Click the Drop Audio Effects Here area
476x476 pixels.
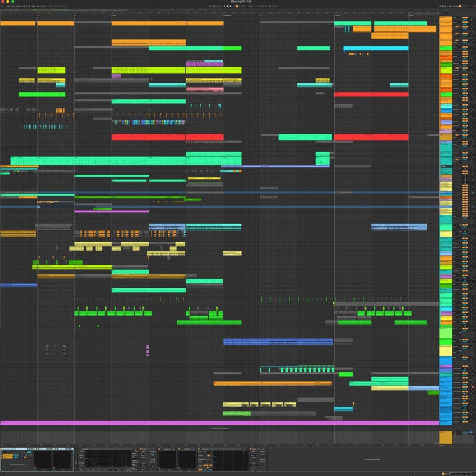coord(372,459)
